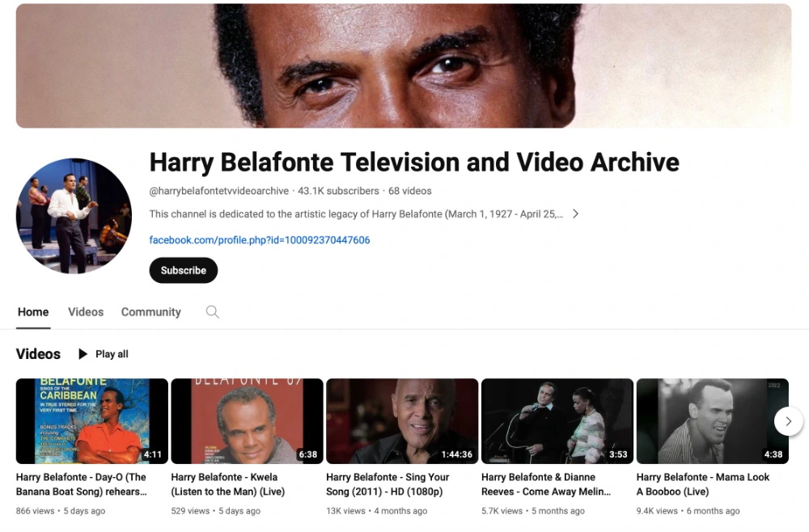
Task: Open the Day-O Banana Boat Song thumbnail
Action: (x=92, y=421)
